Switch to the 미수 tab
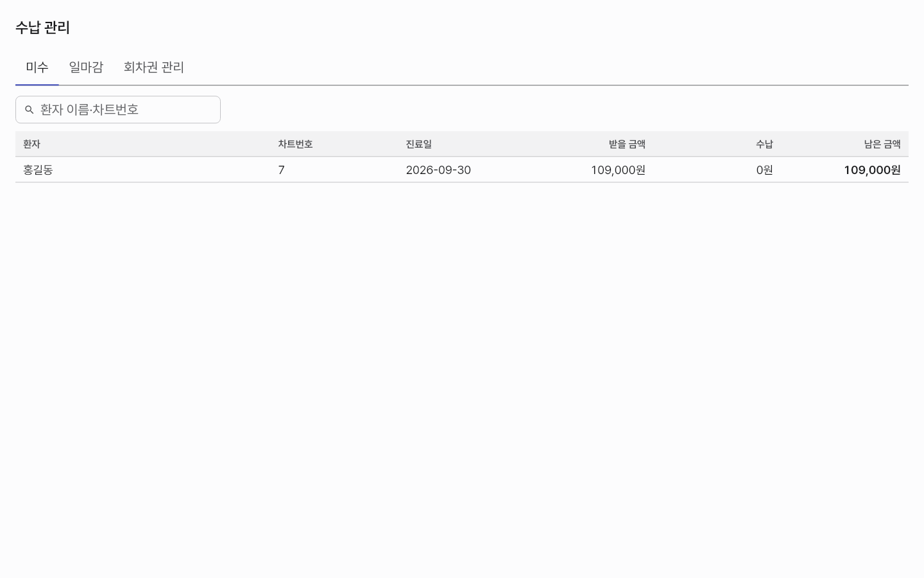This screenshot has height=578, width=924. click(x=37, y=67)
